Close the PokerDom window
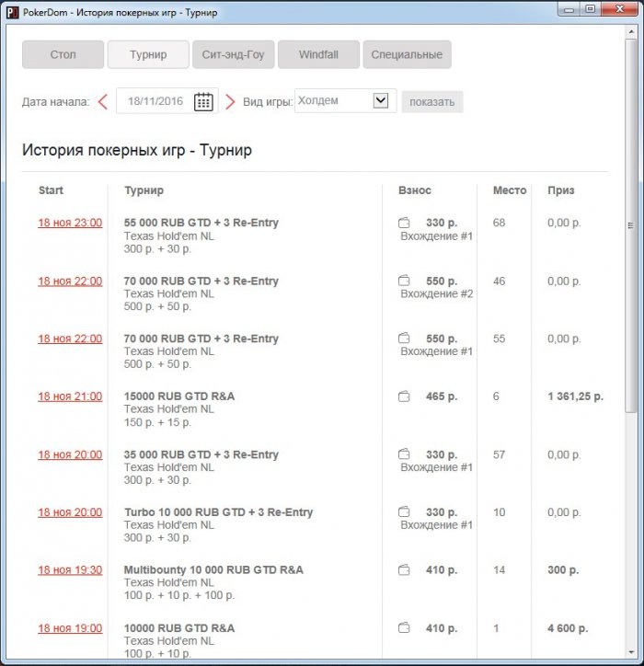 pos(619,9)
